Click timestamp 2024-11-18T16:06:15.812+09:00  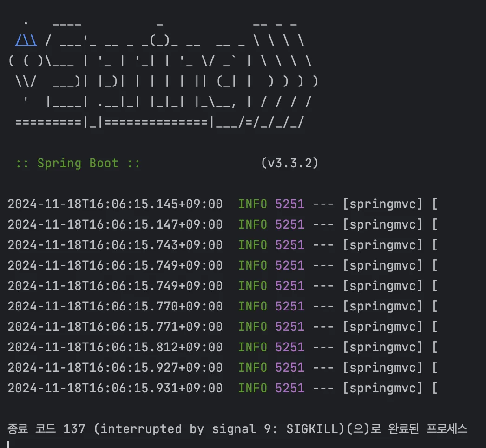115,347
